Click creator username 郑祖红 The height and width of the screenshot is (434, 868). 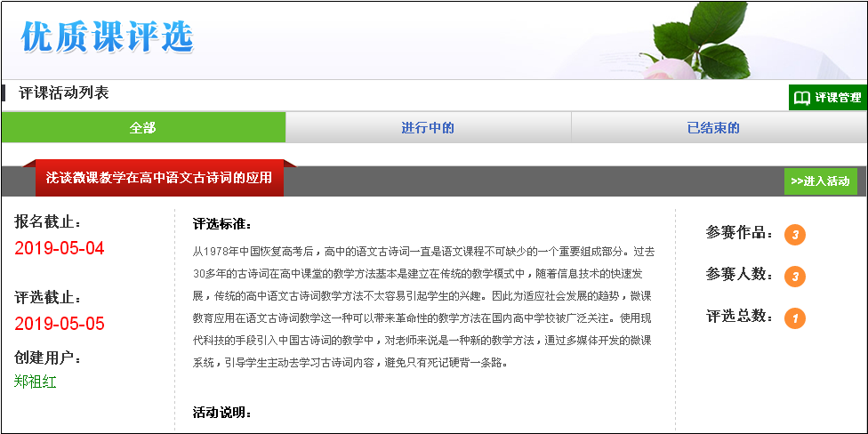pyautogui.click(x=36, y=382)
